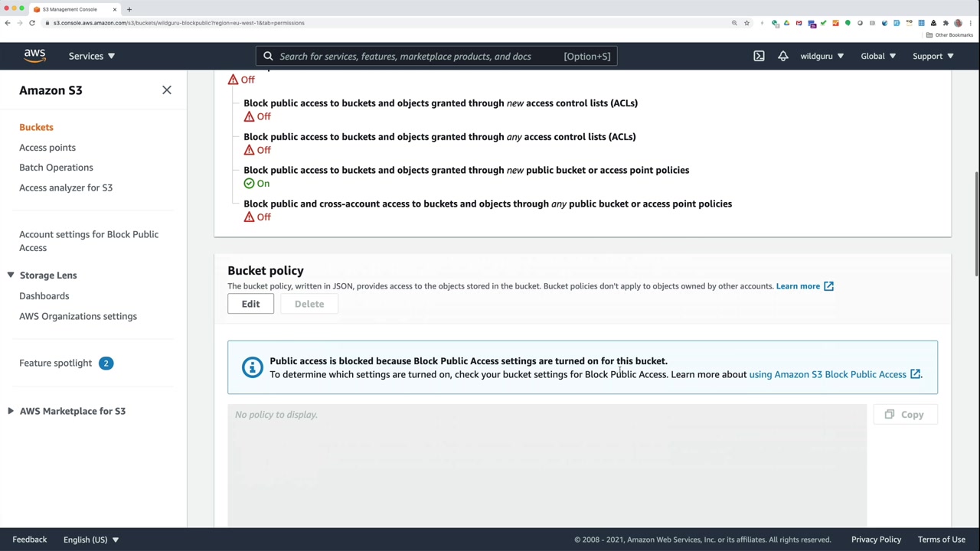This screenshot has width=980, height=551.
Task: Open the English (US) language selector
Action: pos(91,540)
